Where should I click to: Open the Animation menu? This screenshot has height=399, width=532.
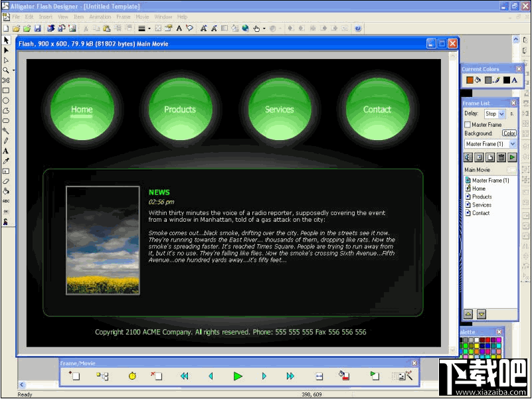click(x=100, y=17)
